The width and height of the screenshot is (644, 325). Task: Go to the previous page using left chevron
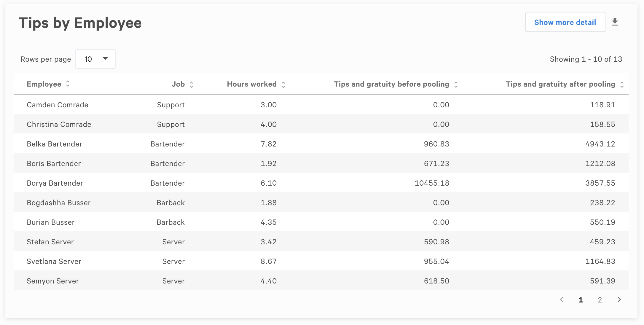point(562,300)
